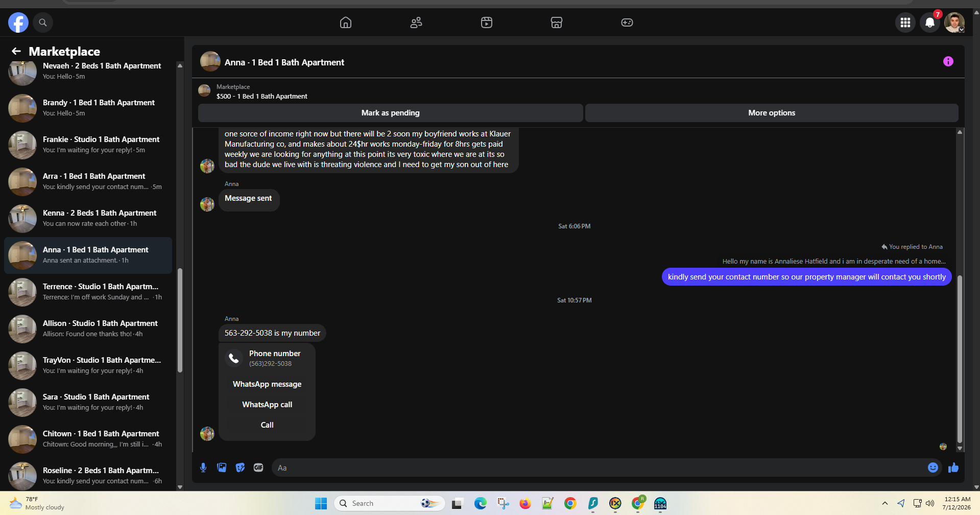The width and height of the screenshot is (980, 515).
Task: Open Kenna 2 Beds 1 Bath chat
Action: [x=88, y=218]
